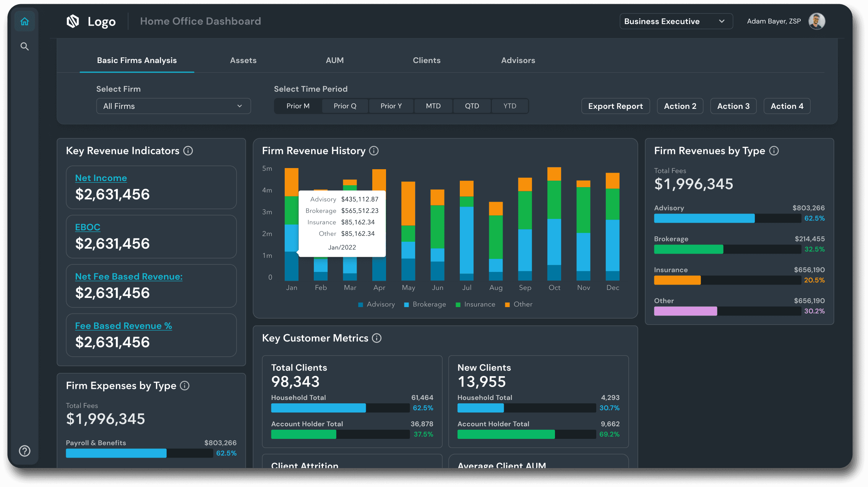Open the Net Income link
Viewport: 868px width, 487px height.
pos(101,178)
